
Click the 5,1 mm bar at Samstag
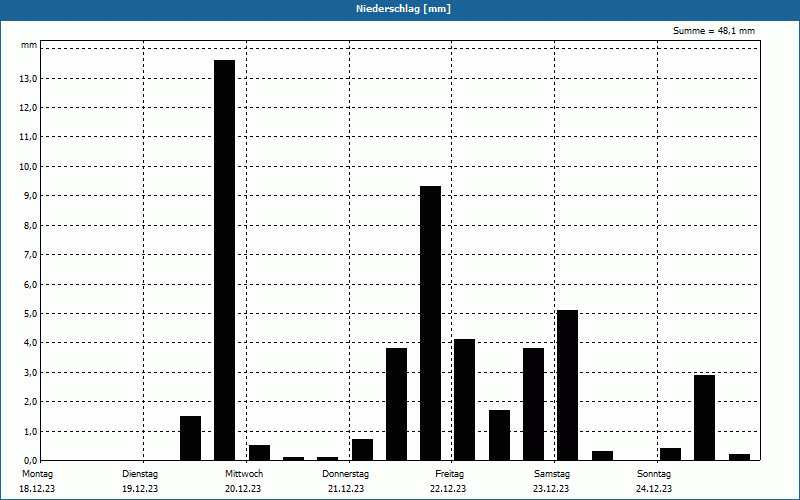568,385
